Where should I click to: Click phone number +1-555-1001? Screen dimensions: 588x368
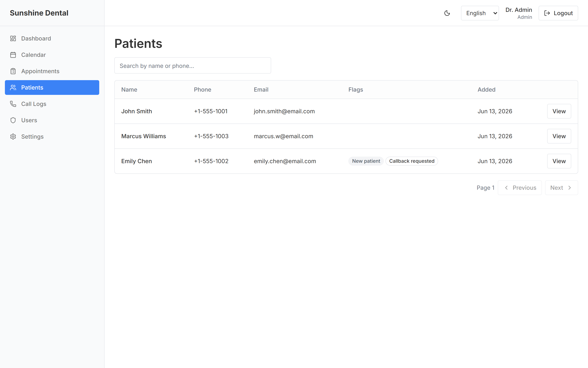tap(211, 111)
